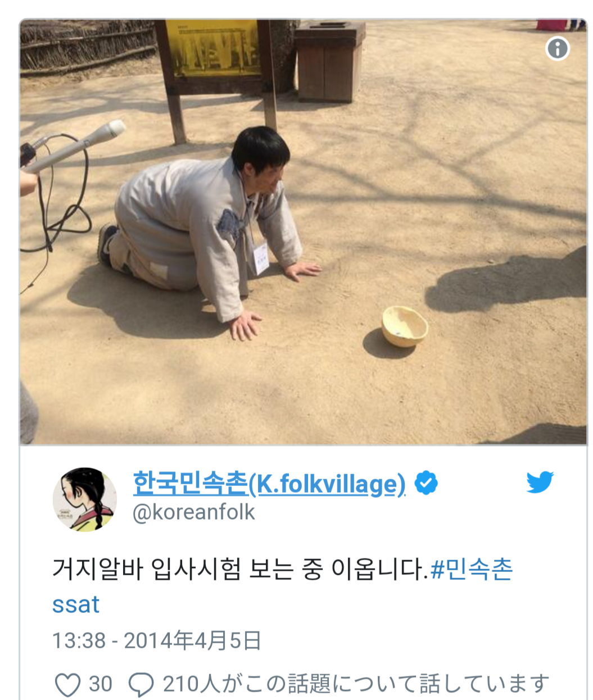Follow the #민속촌 hashtag link

click(472, 570)
